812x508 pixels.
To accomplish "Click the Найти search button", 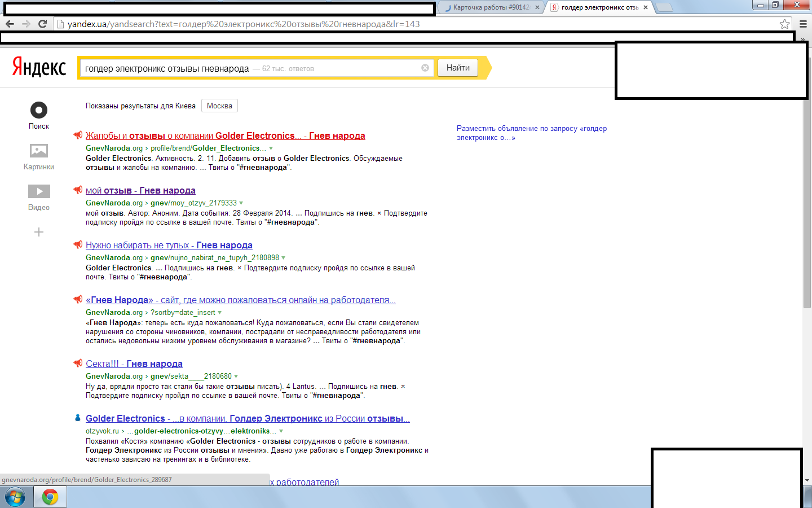I will tap(458, 68).
